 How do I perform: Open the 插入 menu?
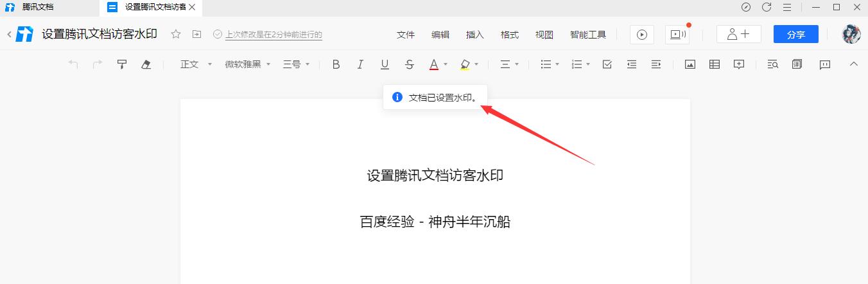(x=475, y=35)
